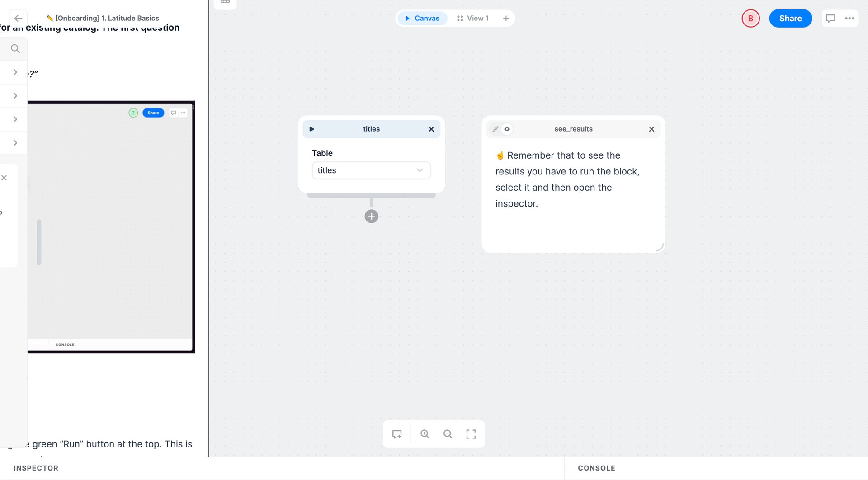Open more options via the ellipsis menu icon

[x=850, y=18]
